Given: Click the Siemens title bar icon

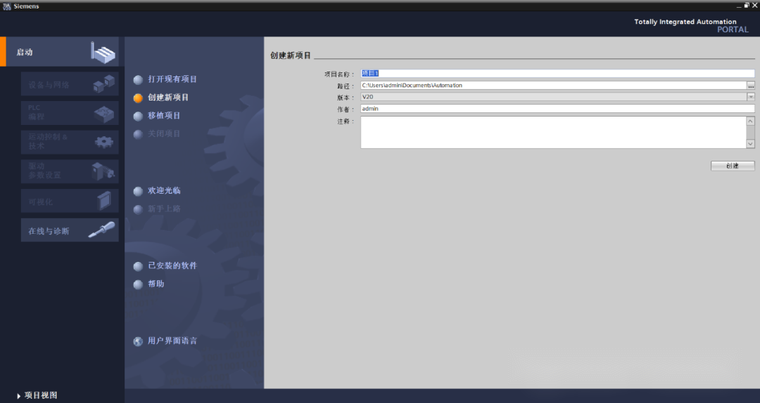Looking at the screenshot, I should 6,6.
